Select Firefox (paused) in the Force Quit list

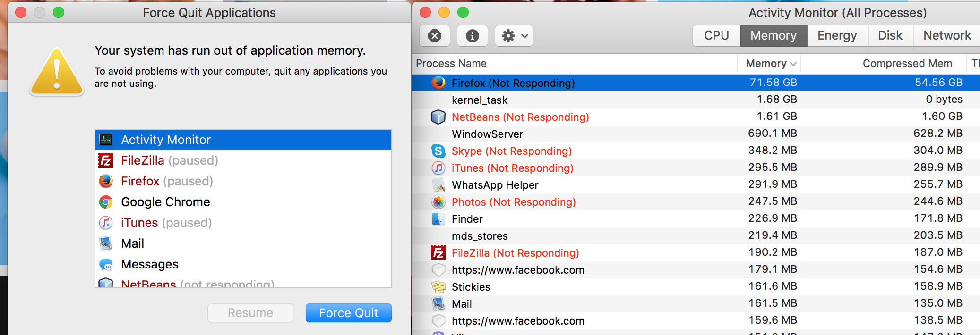[x=243, y=181]
